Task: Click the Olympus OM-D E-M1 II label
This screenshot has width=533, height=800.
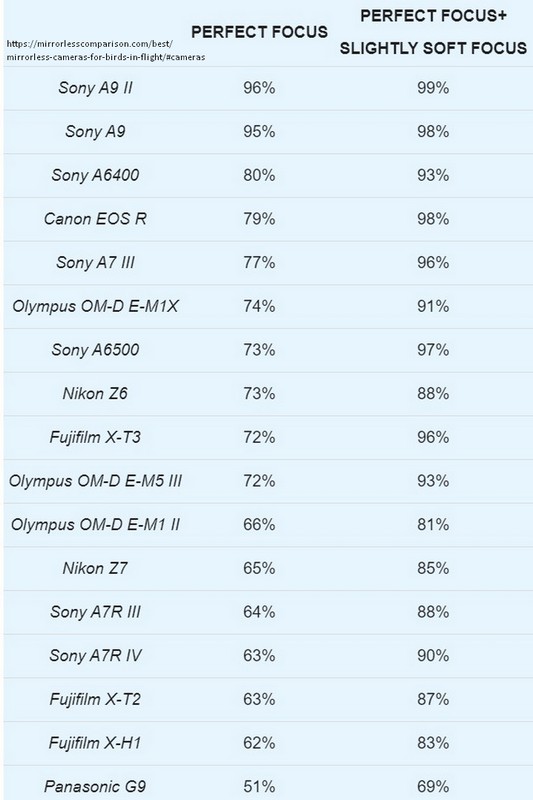Action: [x=95, y=524]
